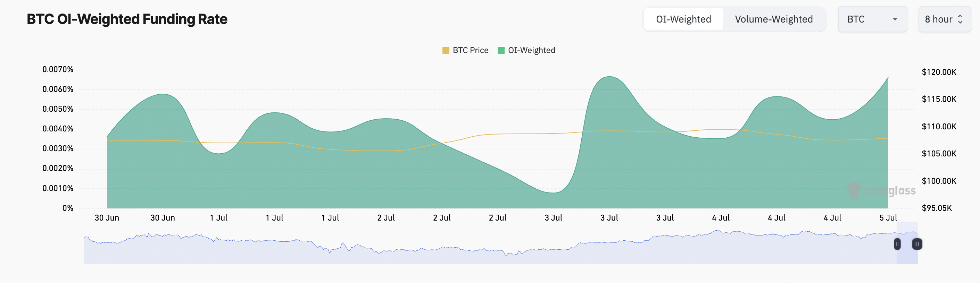This screenshot has width=980, height=283.
Task: Open the 8 hour interval selector
Action: point(944,19)
